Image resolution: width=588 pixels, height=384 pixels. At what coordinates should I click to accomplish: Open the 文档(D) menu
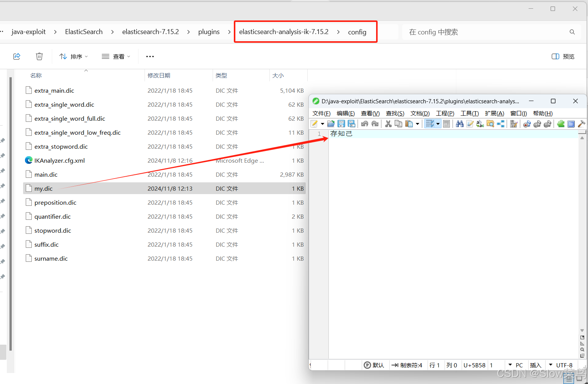[420, 113]
